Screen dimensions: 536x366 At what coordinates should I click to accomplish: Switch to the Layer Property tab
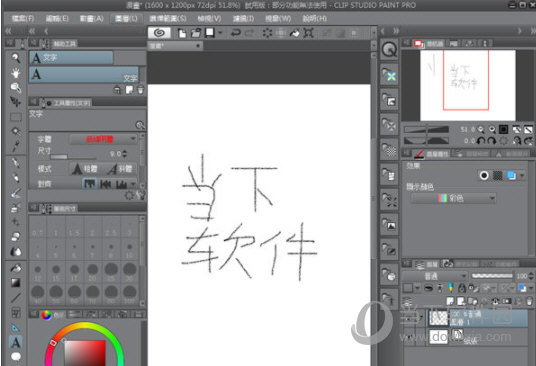(430, 154)
